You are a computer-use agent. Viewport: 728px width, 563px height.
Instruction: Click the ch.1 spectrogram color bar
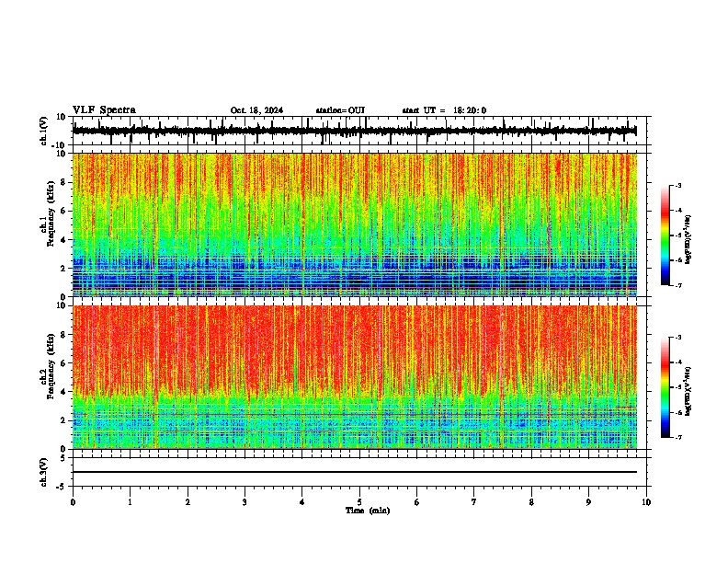pyautogui.click(x=665, y=236)
